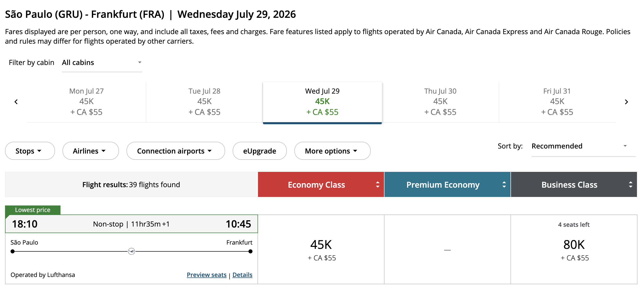Image resolution: width=644 pixels, height=287 pixels.
Task: Toggle the eUpgrade filter
Action: [260, 151]
